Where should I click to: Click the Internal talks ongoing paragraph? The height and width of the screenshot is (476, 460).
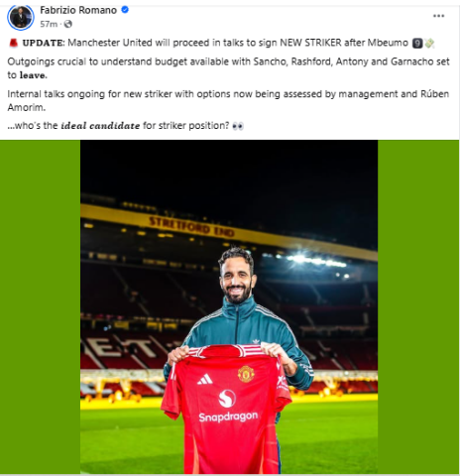point(228,100)
